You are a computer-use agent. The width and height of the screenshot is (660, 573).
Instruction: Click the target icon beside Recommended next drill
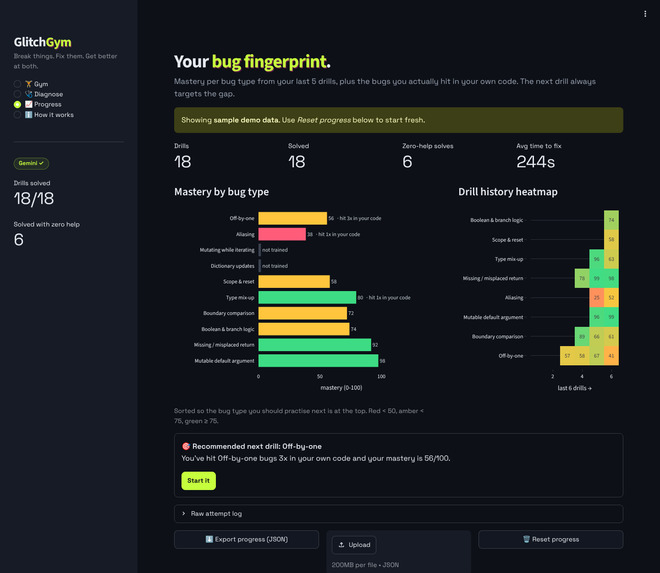(x=186, y=446)
